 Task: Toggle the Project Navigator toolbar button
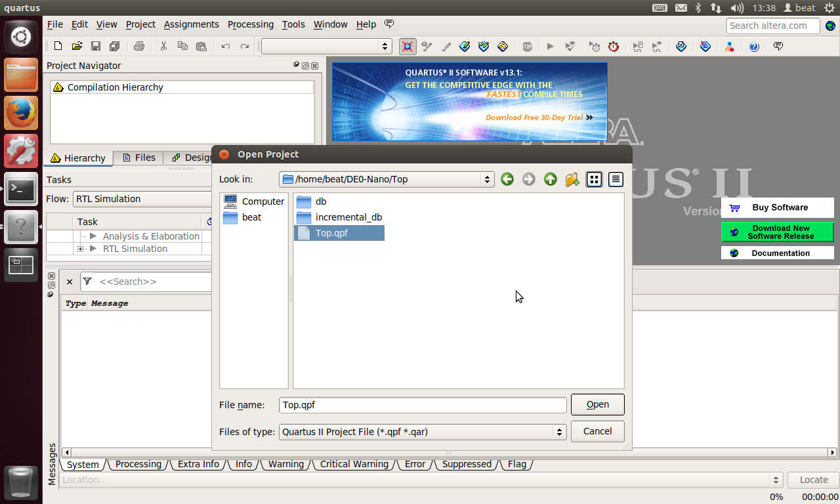[408, 47]
